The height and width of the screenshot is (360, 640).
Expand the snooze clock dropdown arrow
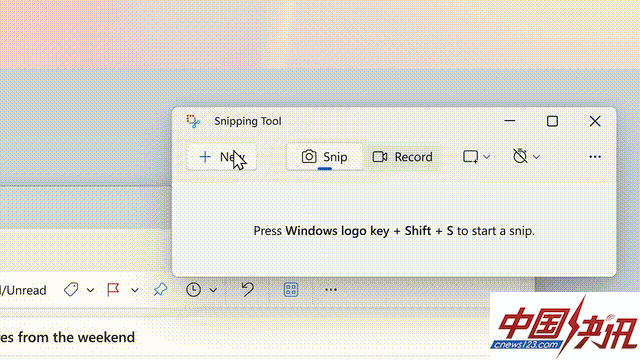(x=213, y=290)
